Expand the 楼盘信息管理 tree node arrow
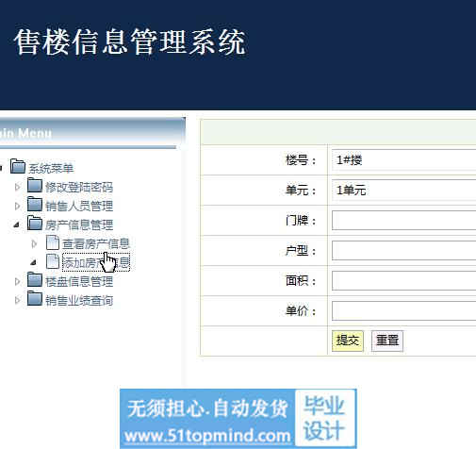Screen dimensions: 476x449 coord(17,281)
